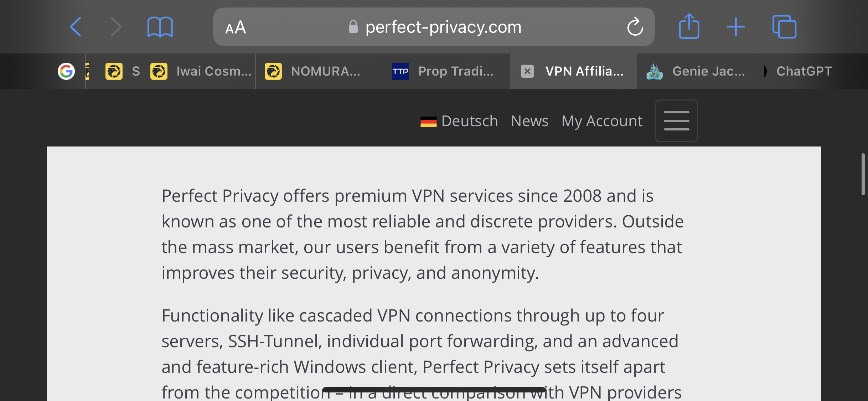
Task: Open the NOMURA... tab
Action: 319,71
